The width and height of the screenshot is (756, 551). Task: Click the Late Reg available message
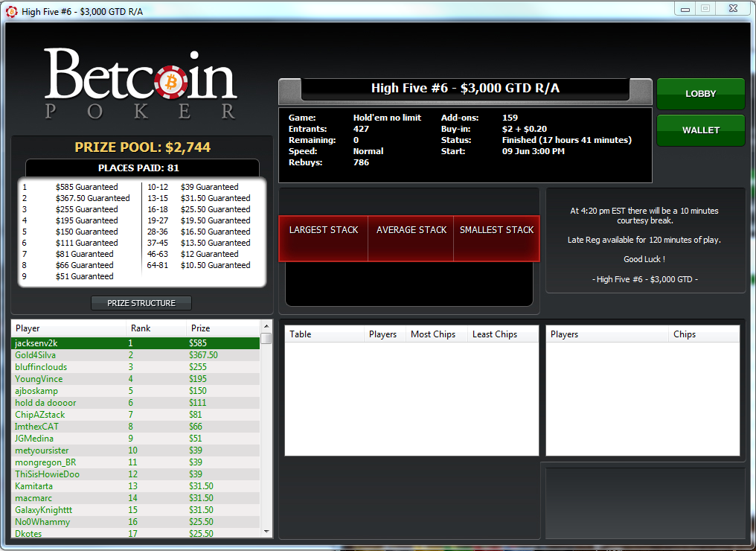(x=644, y=240)
